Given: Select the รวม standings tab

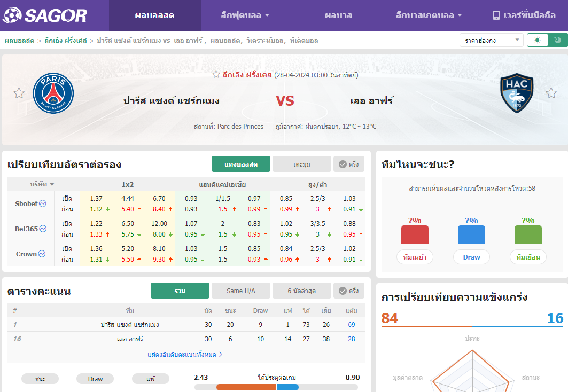Looking at the screenshot, I should pyautogui.click(x=180, y=291).
